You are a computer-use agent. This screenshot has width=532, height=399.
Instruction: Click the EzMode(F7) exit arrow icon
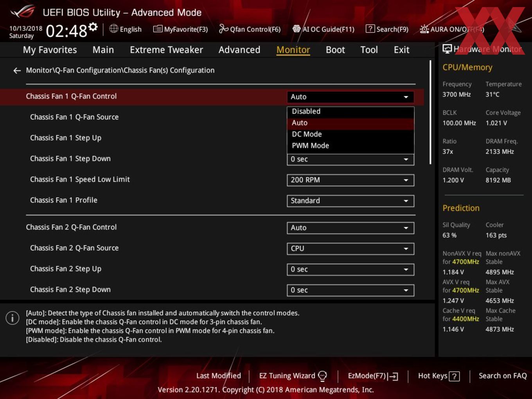click(393, 376)
